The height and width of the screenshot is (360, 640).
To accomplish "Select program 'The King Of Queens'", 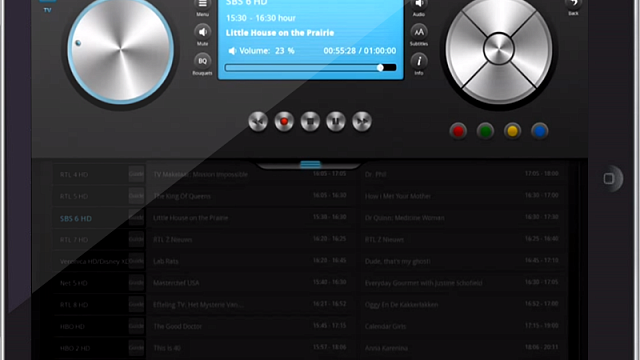I will (x=182, y=196).
